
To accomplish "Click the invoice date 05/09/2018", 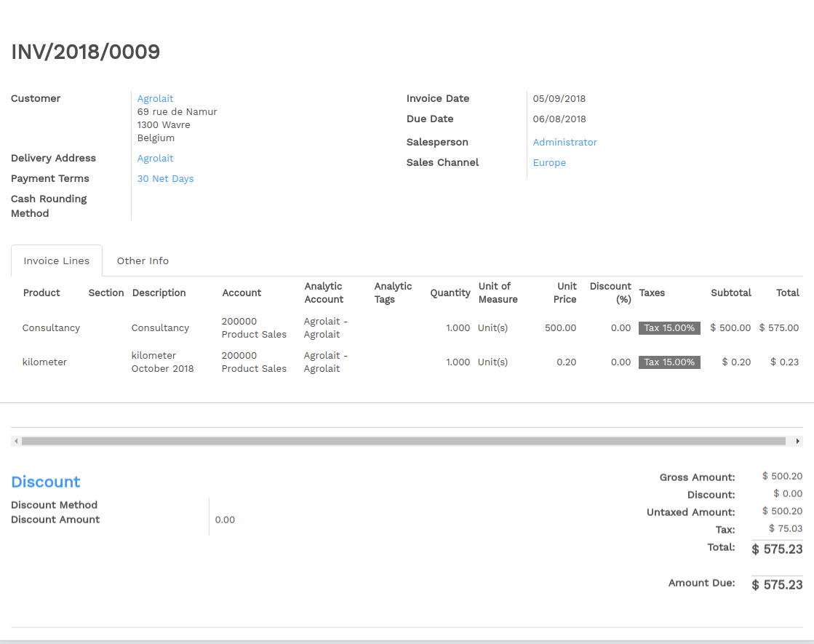I will 559,99.
